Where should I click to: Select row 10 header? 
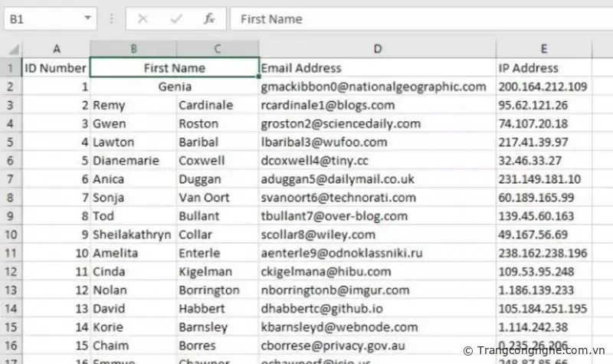point(11,234)
